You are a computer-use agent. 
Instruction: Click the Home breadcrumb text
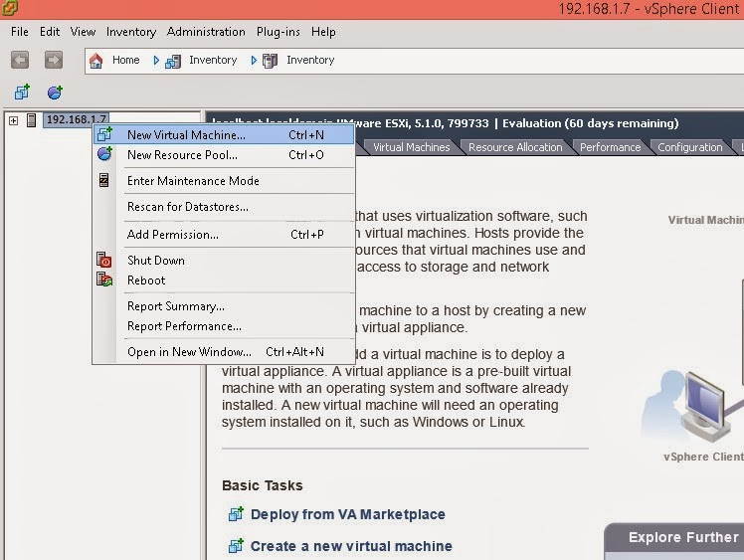click(125, 60)
